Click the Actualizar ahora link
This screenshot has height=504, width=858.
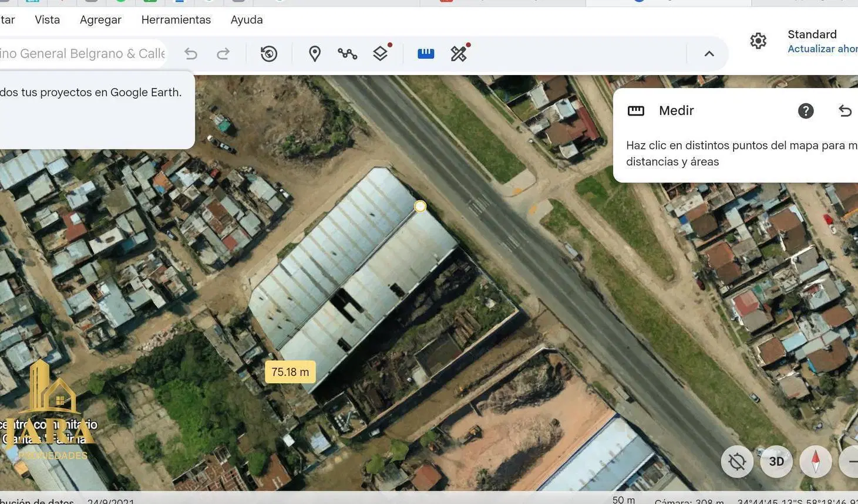pos(822,49)
